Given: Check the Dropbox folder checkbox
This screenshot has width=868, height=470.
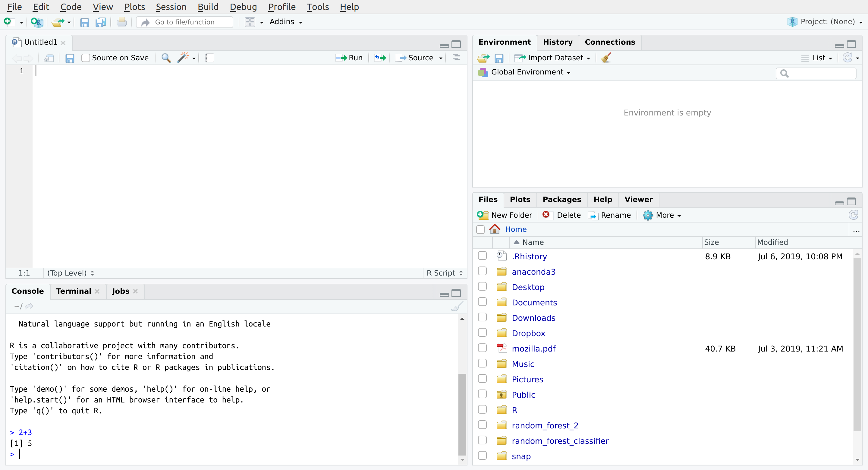Looking at the screenshot, I should point(482,333).
